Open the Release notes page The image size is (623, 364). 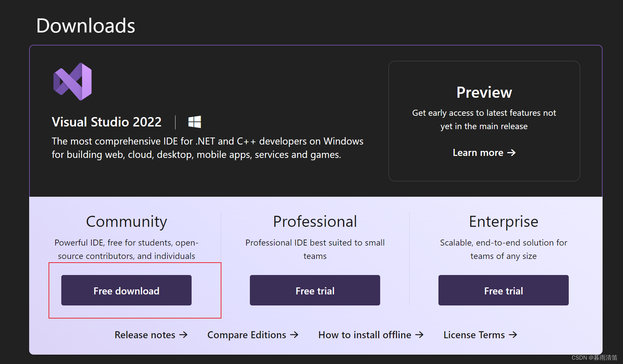145,335
